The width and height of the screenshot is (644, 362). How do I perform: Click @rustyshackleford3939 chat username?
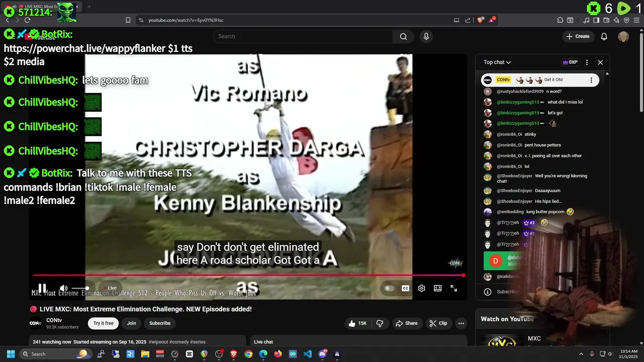coord(520,92)
